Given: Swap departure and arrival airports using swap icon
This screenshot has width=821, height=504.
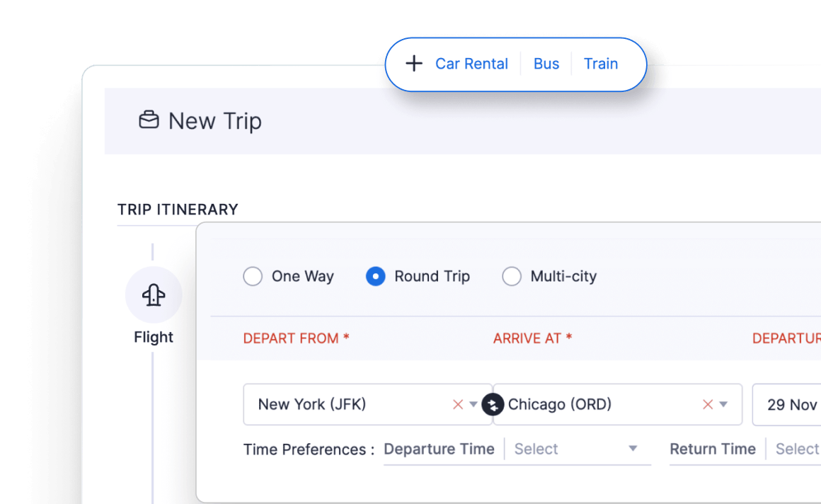Looking at the screenshot, I should (x=493, y=404).
